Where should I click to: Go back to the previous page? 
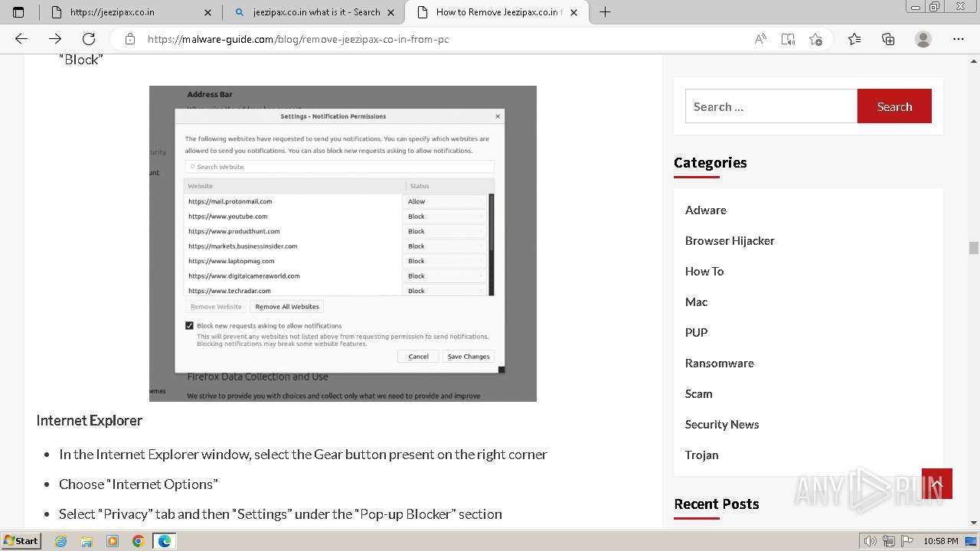21,39
